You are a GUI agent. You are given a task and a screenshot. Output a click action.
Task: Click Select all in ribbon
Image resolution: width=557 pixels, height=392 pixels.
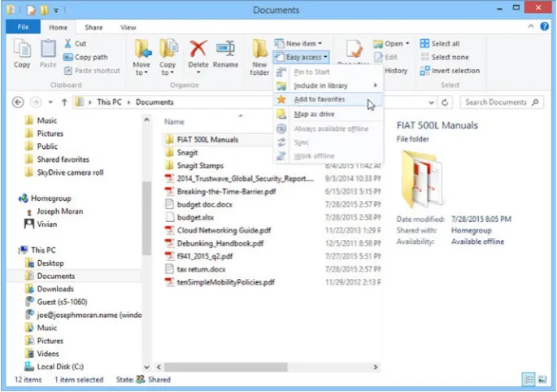(439, 43)
